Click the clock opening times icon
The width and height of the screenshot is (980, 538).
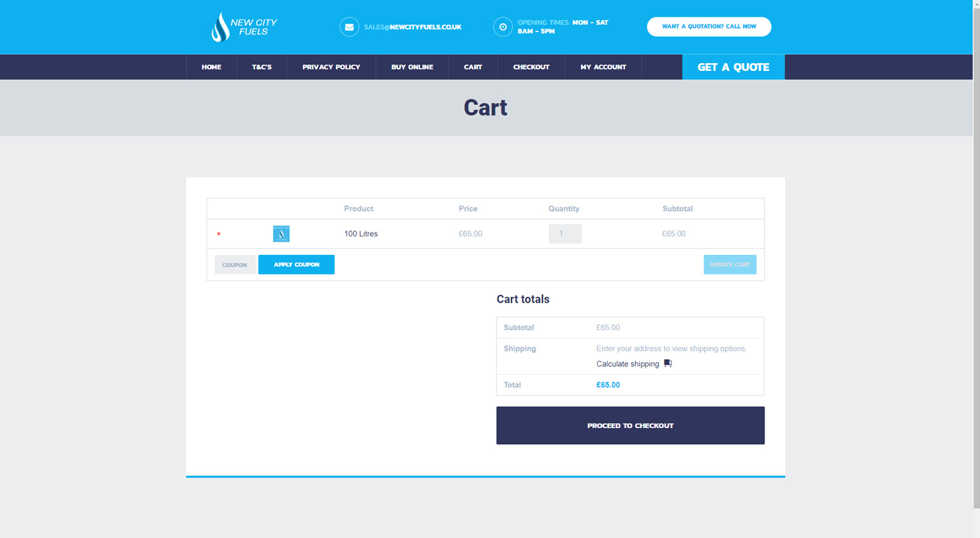click(x=503, y=27)
